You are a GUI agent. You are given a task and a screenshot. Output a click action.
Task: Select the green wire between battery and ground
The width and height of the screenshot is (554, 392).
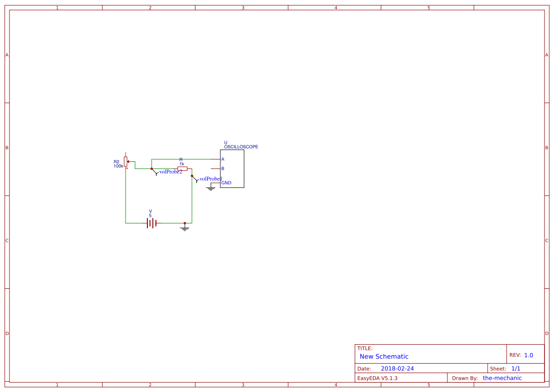pos(172,223)
